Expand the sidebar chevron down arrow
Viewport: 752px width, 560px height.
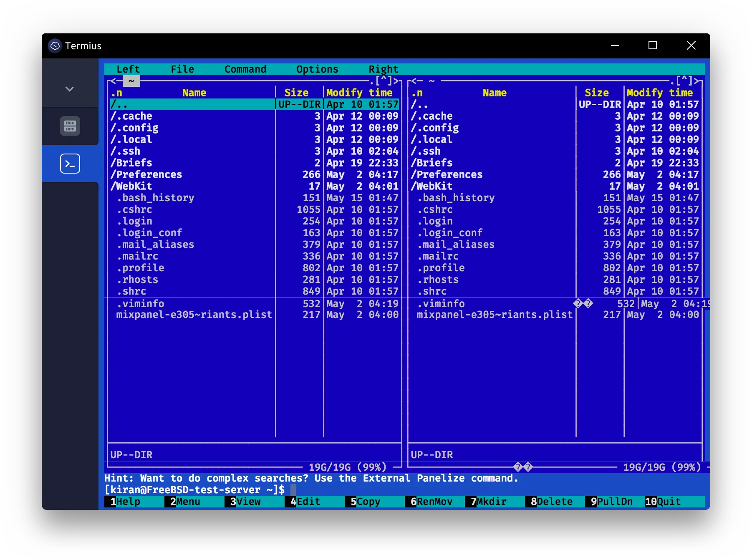coord(70,89)
